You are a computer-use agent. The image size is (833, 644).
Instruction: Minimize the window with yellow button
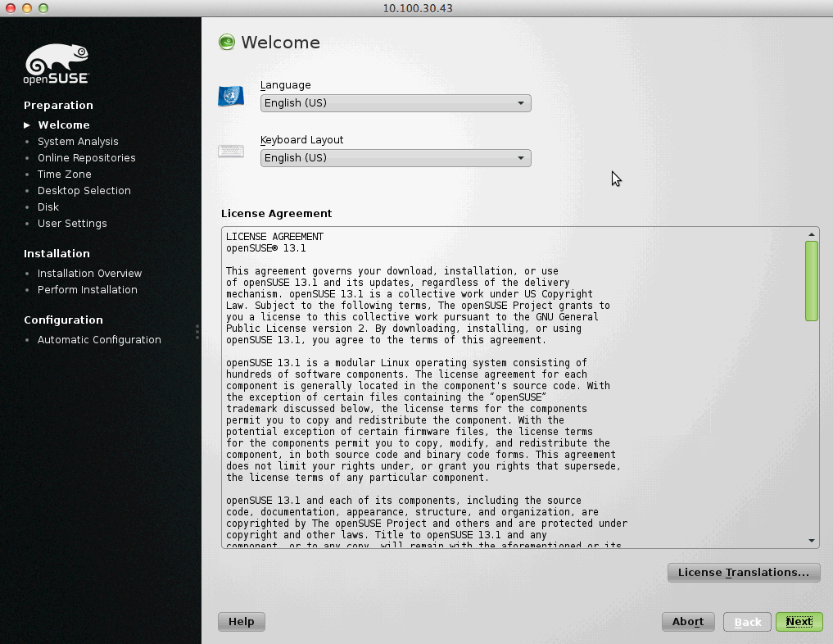coord(27,8)
